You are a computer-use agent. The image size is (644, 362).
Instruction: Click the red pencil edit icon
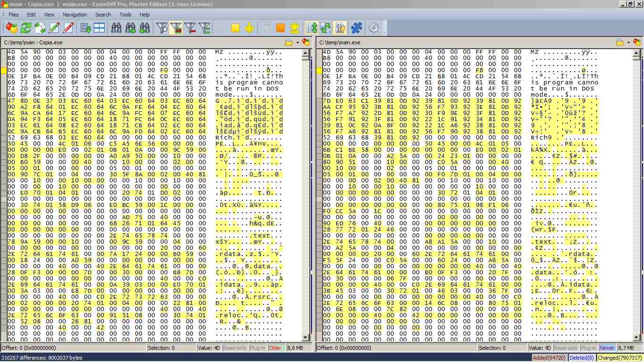coord(68,28)
